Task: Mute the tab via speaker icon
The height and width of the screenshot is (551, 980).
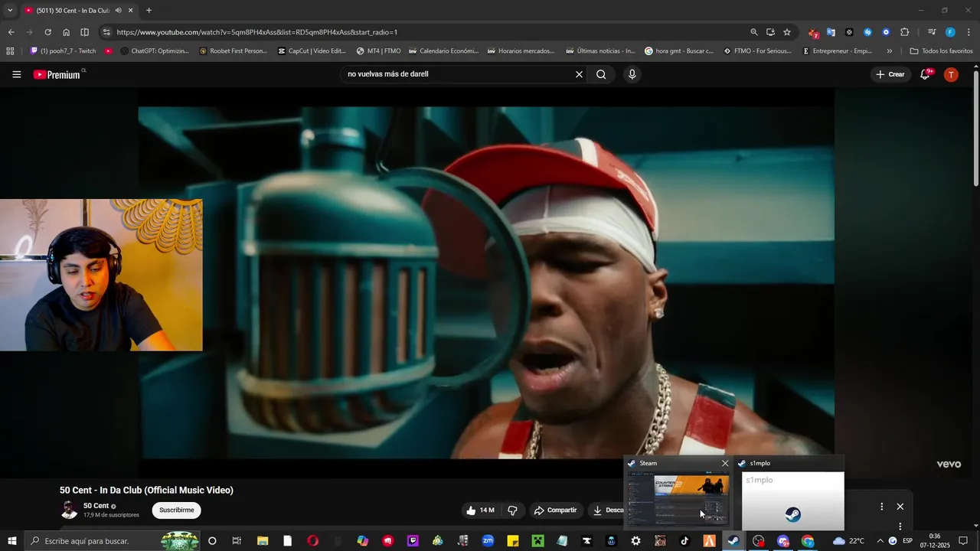Action: tap(119, 11)
